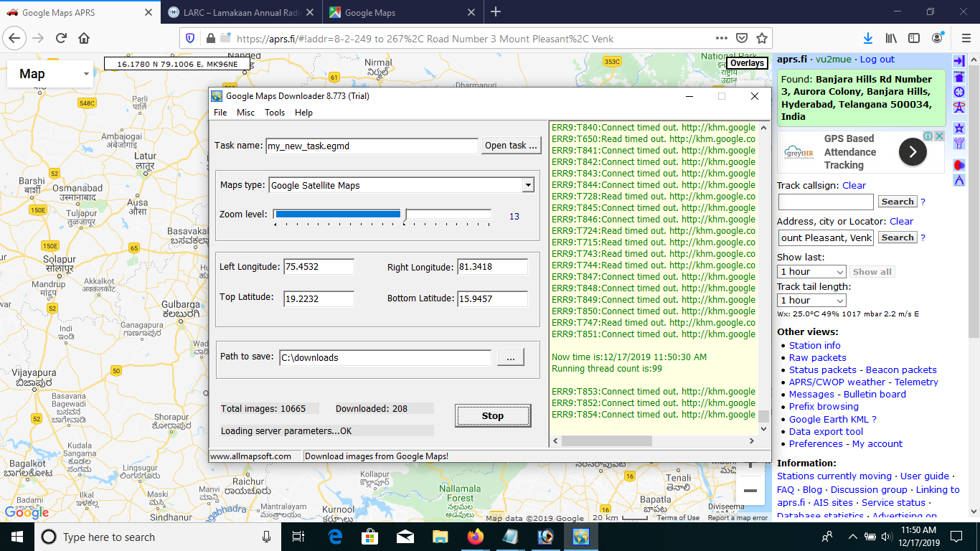980x551 pixels.
Task: Click the Windows taskbar search box
Action: point(157,537)
